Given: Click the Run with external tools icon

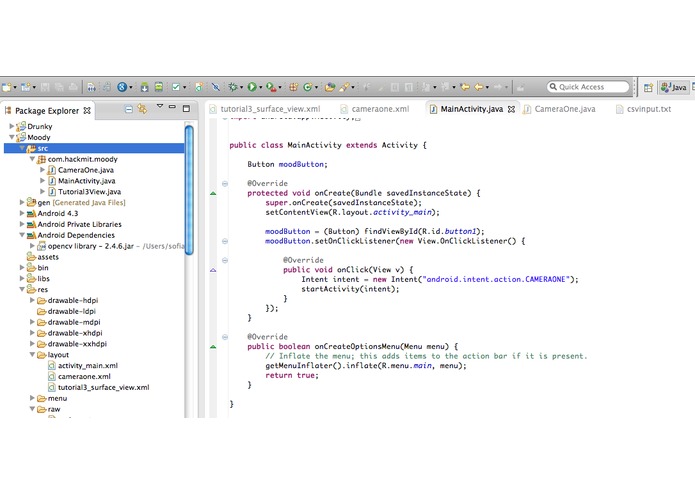Looking at the screenshot, I should click(271, 87).
